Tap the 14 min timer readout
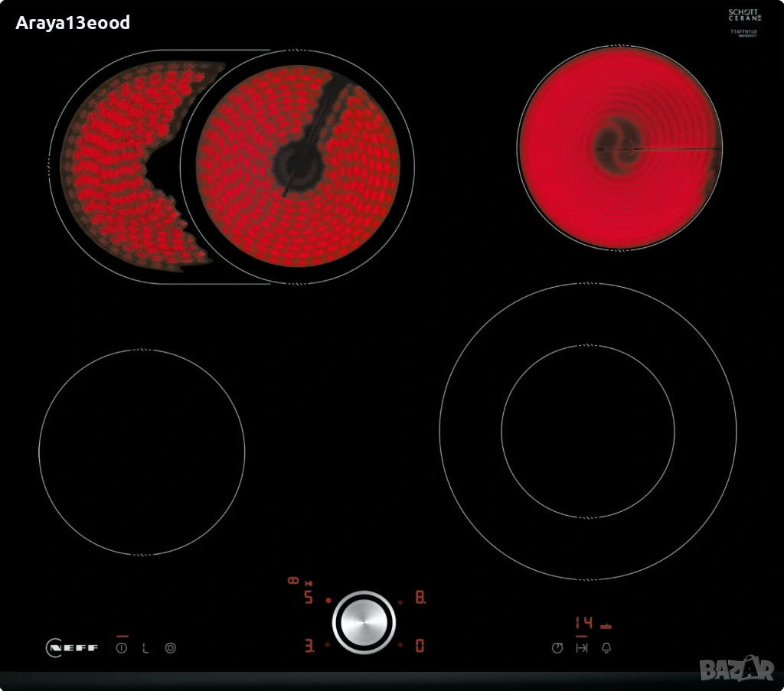This screenshot has width=784, height=691. coord(586,623)
